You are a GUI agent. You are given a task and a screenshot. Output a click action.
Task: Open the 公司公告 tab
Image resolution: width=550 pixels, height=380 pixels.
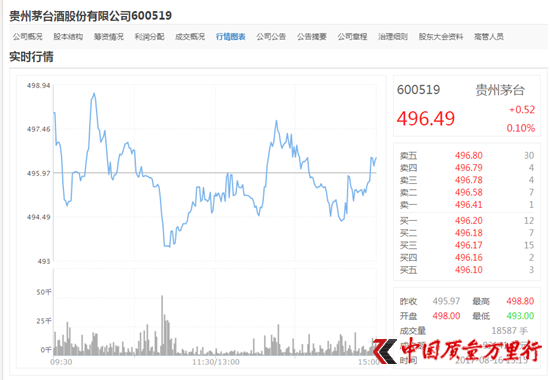[x=271, y=36]
